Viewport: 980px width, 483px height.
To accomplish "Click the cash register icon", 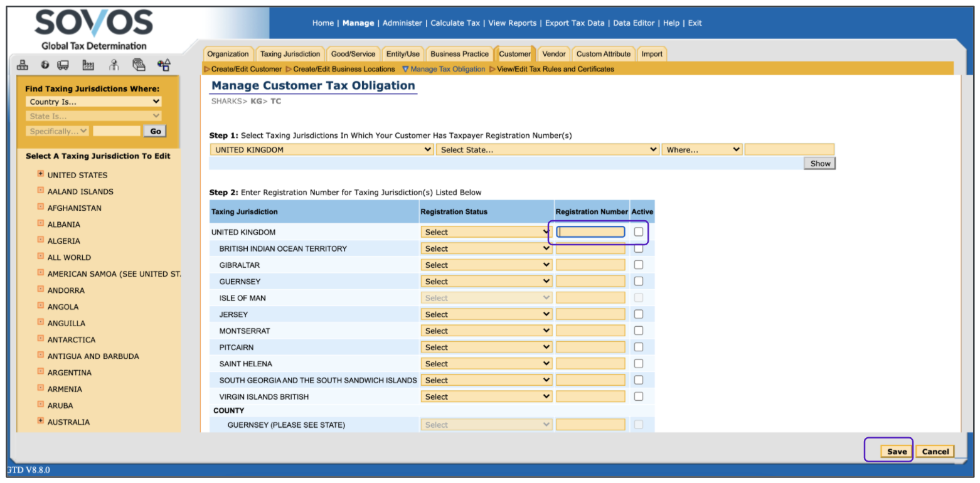I will 139,65.
